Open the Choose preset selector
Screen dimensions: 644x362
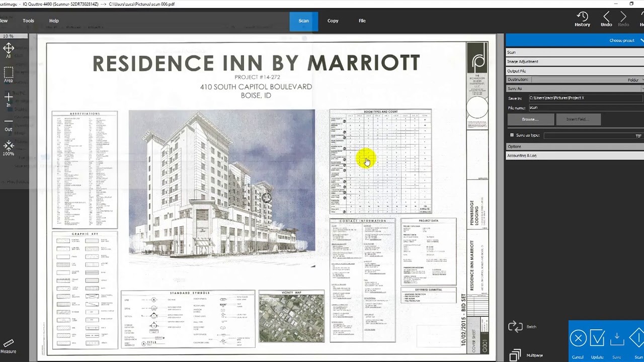tap(575, 40)
